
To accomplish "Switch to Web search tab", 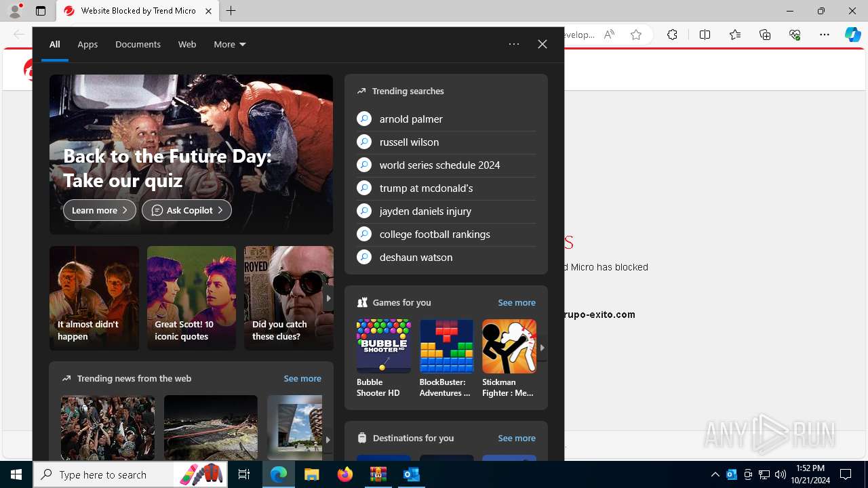I will [187, 44].
